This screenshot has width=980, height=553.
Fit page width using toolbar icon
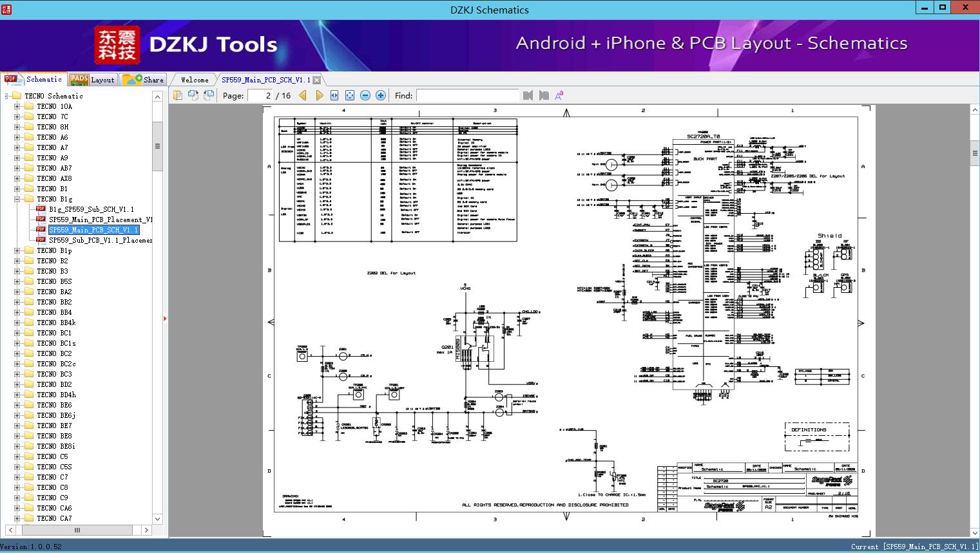click(x=334, y=95)
